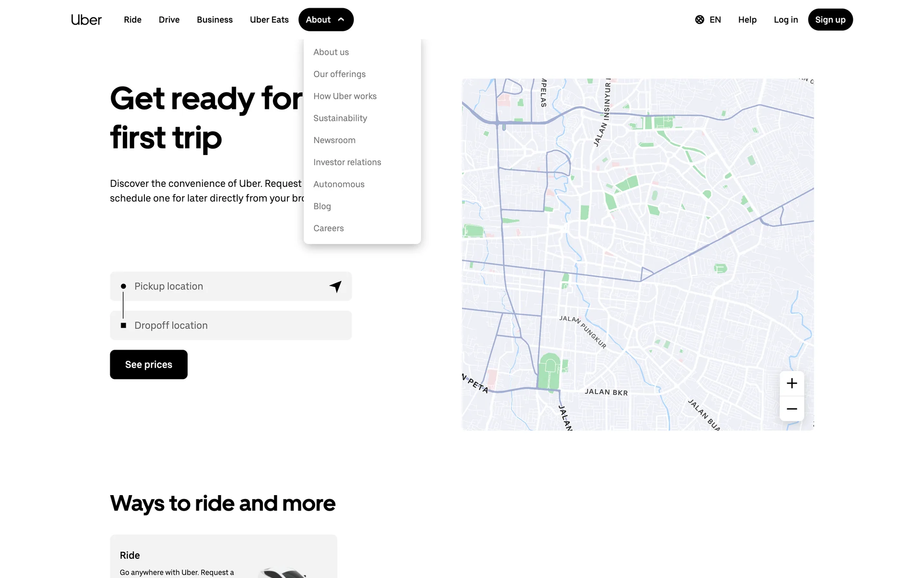The image size is (924, 578).
Task: Use current location arrow icon
Action: pyautogui.click(x=335, y=287)
